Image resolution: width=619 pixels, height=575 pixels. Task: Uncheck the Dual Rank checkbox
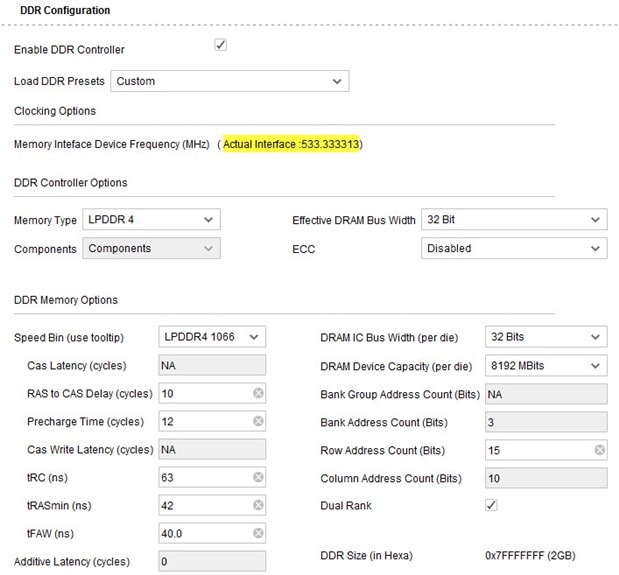click(x=491, y=506)
